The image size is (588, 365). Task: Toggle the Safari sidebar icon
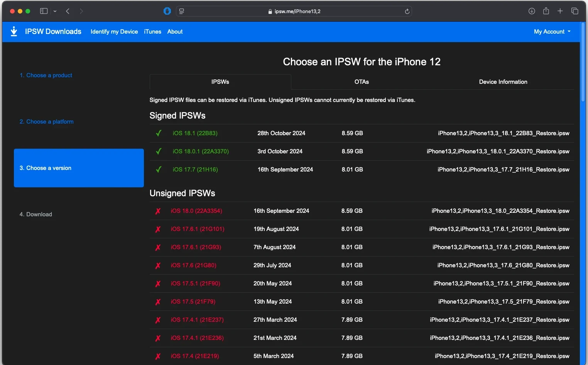click(x=44, y=11)
